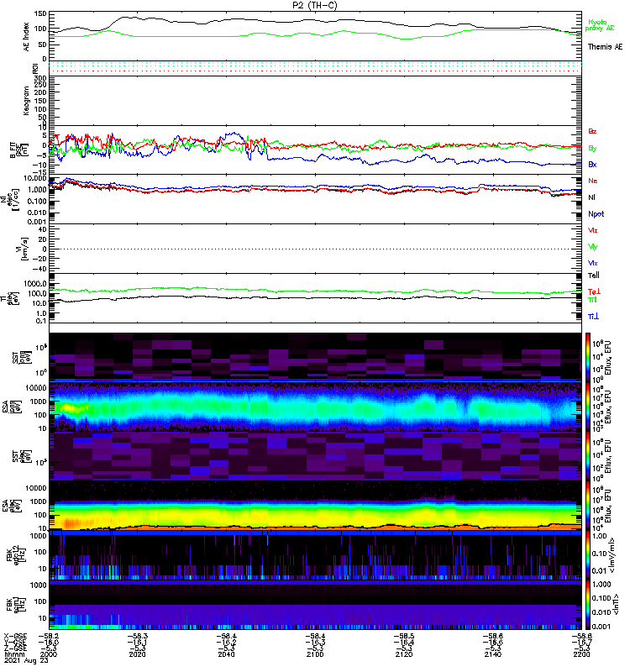
Task: Click the 2200 time tick label
Action: click(581, 654)
